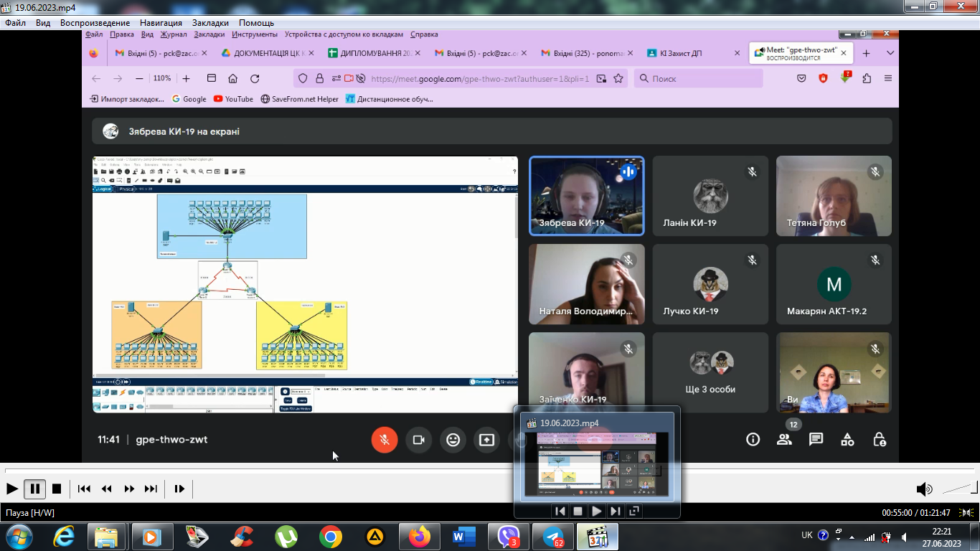This screenshot has width=980, height=551.
Task: Toggle fullscreen from the thumbnail preview toolbar
Action: [x=634, y=511]
